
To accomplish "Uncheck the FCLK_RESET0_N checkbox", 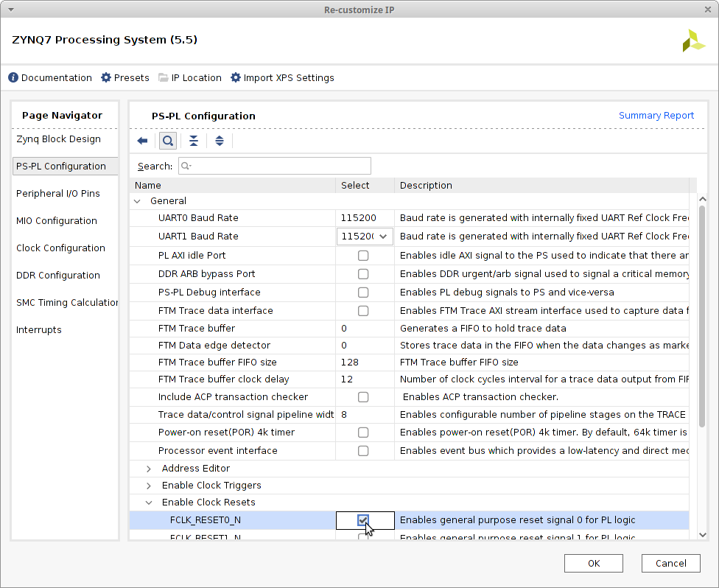I will point(363,520).
